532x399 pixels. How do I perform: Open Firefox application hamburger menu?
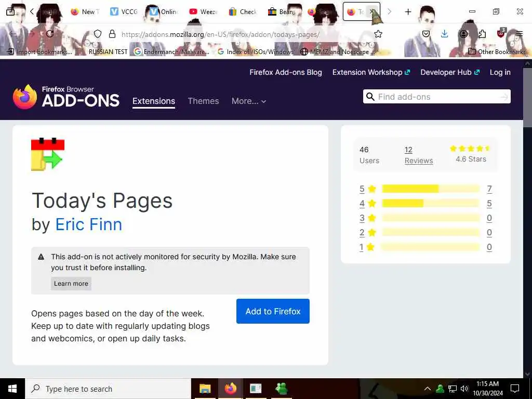[x=519, y=34]
